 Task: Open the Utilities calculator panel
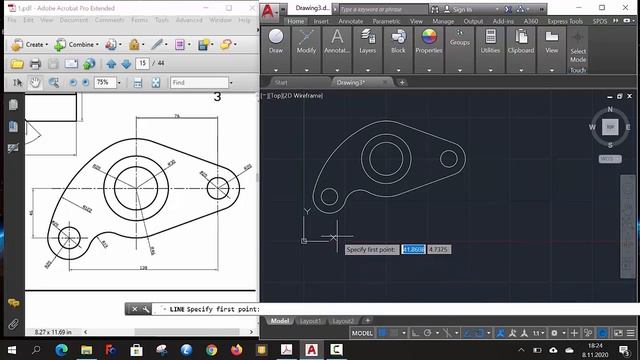pyautogui.click(x=490, y=50)
